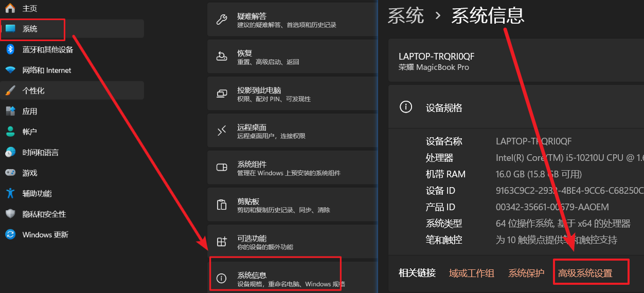Click the 系统保护 related link
The image size is (644, 293).
click(x=526, y=273)
